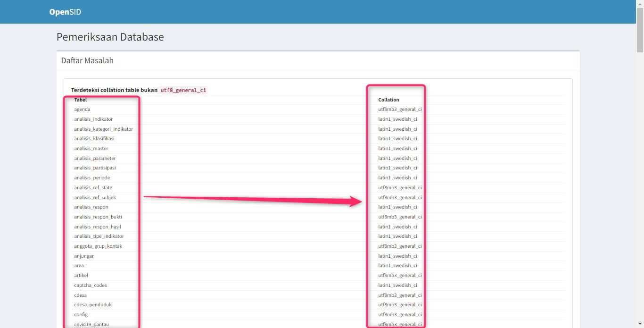Image resolution: width=644 pixels, height=328 pixels.
Task: Click collation value in analisis_indikator row
Action: click(397, 119)
